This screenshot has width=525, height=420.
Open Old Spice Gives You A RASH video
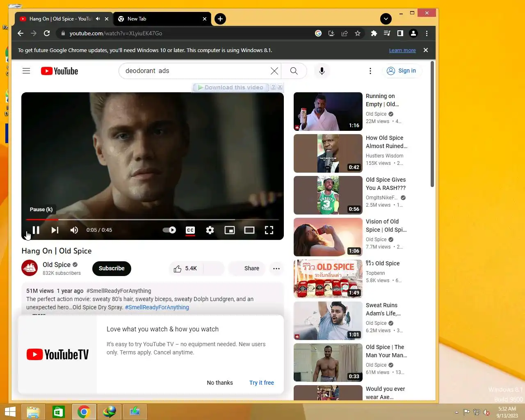coord(328,195)
